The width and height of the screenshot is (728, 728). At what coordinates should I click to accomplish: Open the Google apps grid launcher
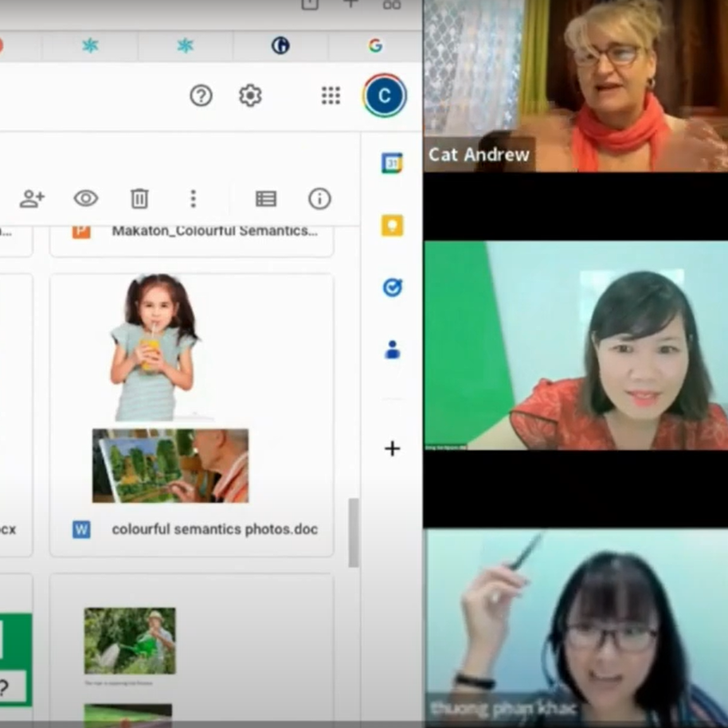[x=331, y=96]
